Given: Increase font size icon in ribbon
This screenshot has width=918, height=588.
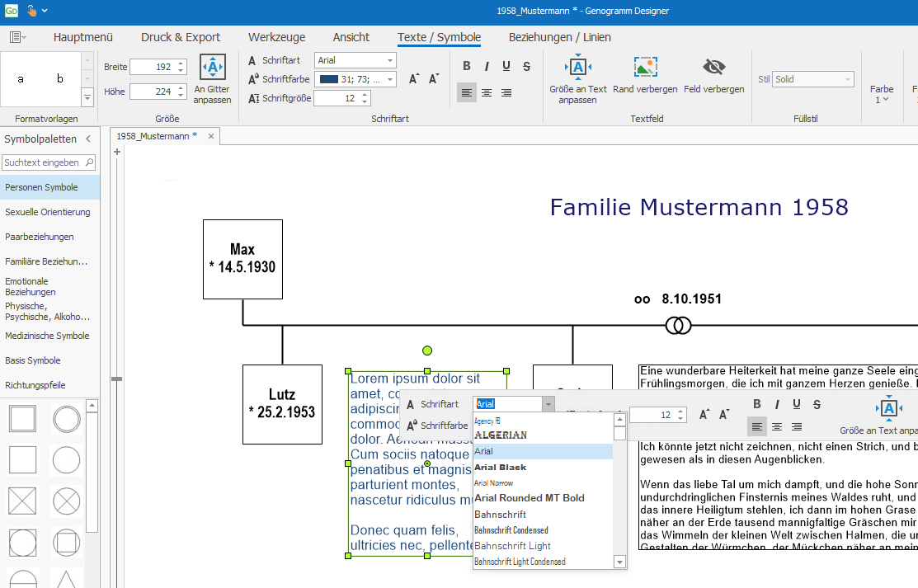Looking at the screenshot, I should click(x=414, y=79).
